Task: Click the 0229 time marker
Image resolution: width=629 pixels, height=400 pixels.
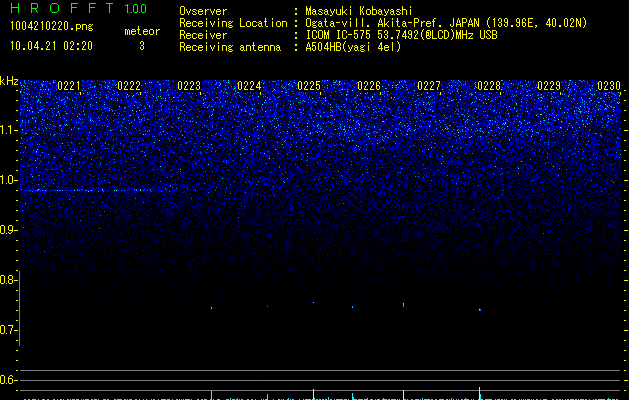Action: point(549,86)
